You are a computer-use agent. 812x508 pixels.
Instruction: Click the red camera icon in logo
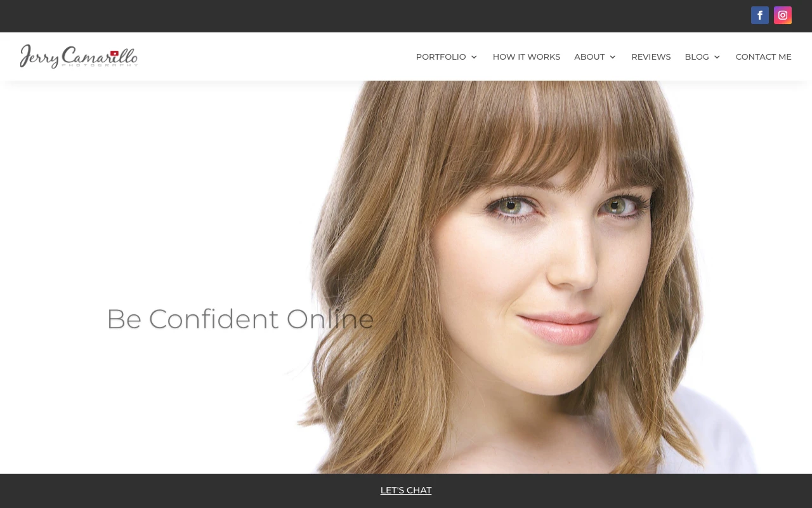coord(114,54)
